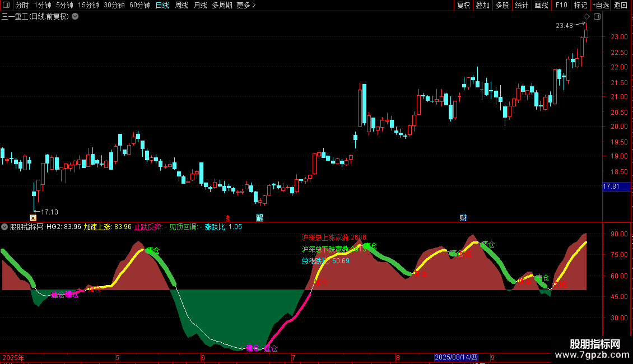Open the 画线 drawing tools
Image resolution: width=633 pixels, height=364 pixels.
click(x=541, y=5)
